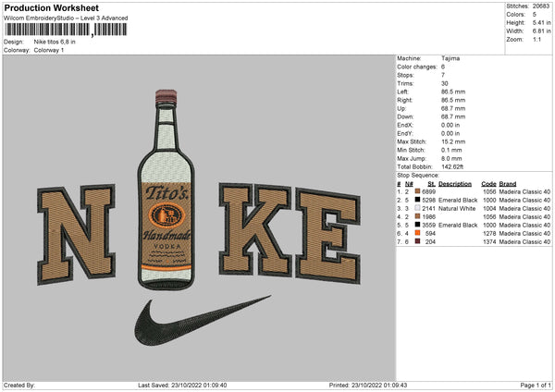Click 'Madeira Classic 40' in stop row 1

[x=524, y=191]
